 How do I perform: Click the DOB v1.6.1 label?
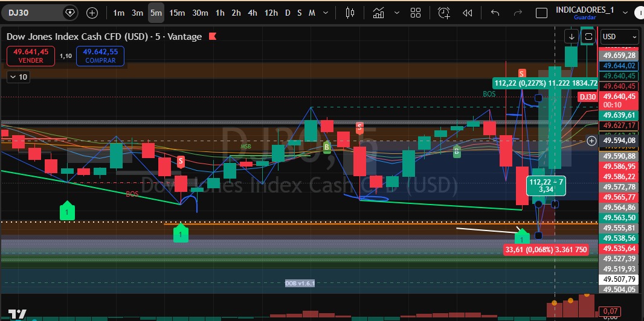(300, 283)
